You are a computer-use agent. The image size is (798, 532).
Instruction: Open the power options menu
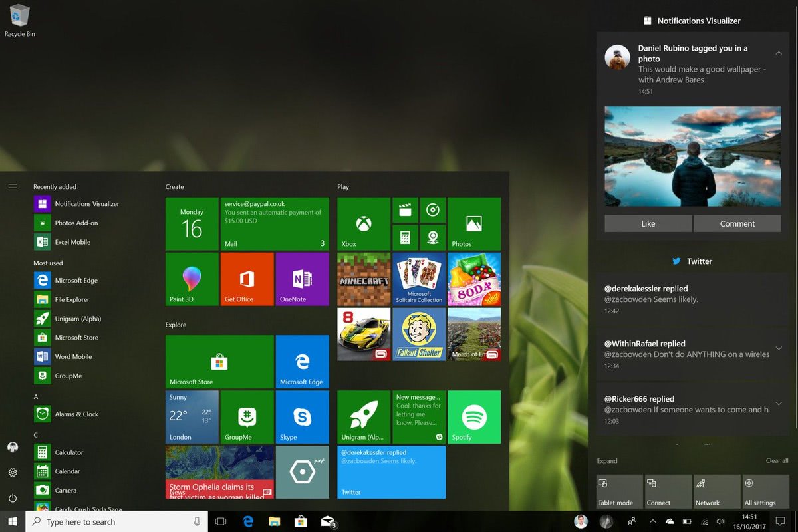click(x=12, y=498)
